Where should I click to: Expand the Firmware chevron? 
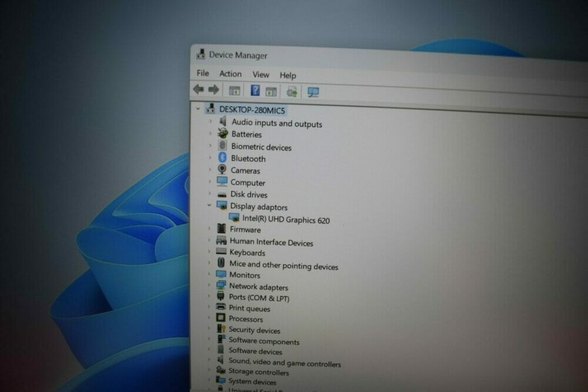209,228
